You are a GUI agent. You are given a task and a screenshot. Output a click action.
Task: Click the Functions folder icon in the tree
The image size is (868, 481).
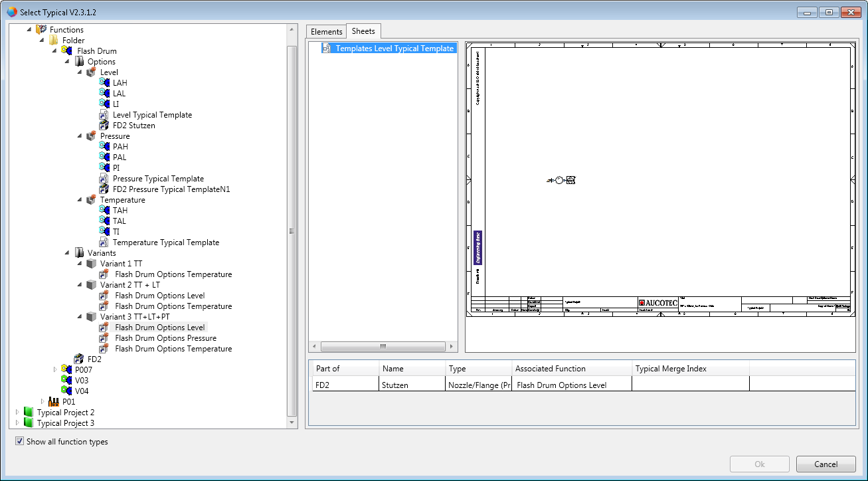[41, 30]
